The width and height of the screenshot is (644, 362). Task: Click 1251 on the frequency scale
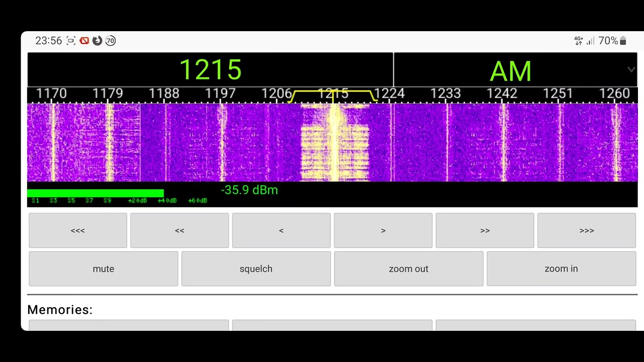(558, 94)
